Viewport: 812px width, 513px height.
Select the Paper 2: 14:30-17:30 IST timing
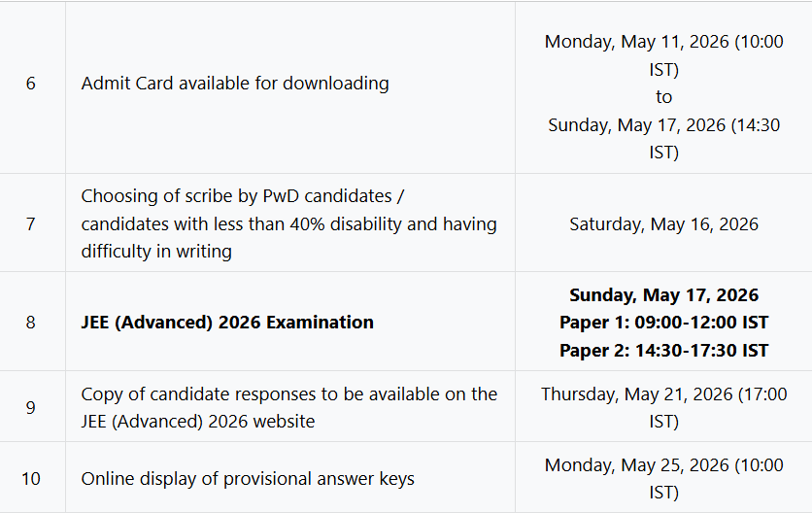[663, 351]
